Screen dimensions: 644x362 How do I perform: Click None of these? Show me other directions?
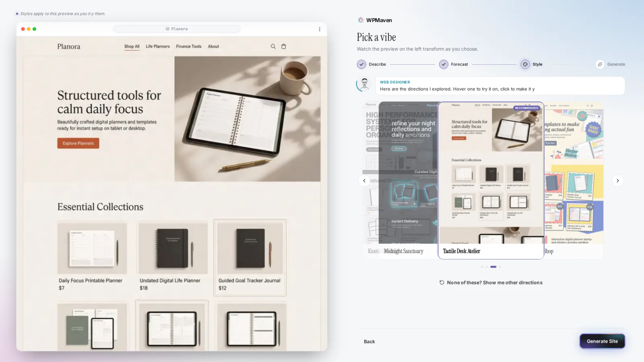[491, 282]
